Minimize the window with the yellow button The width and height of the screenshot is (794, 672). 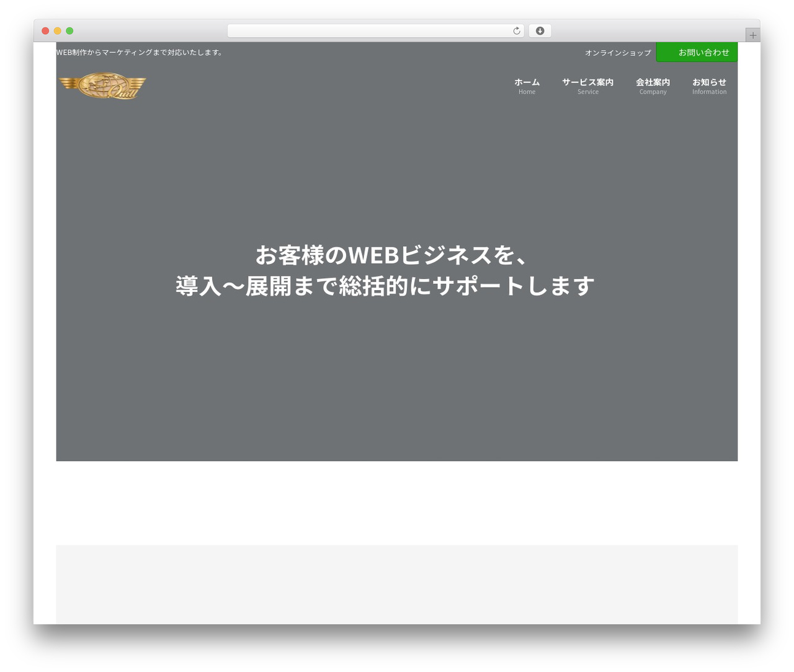coord(58,31)
